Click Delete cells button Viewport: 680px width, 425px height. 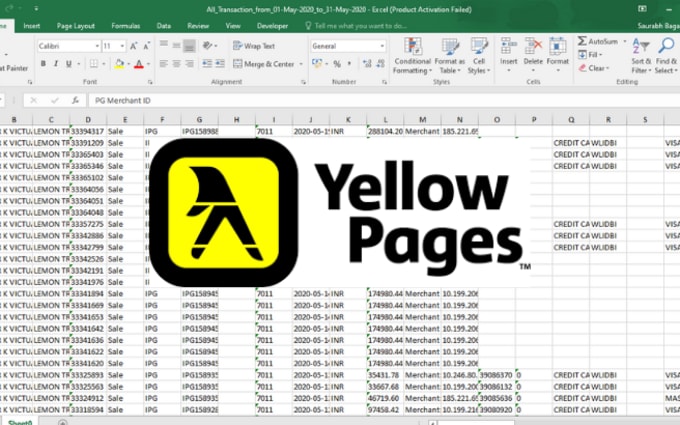[x=533, y=54]
